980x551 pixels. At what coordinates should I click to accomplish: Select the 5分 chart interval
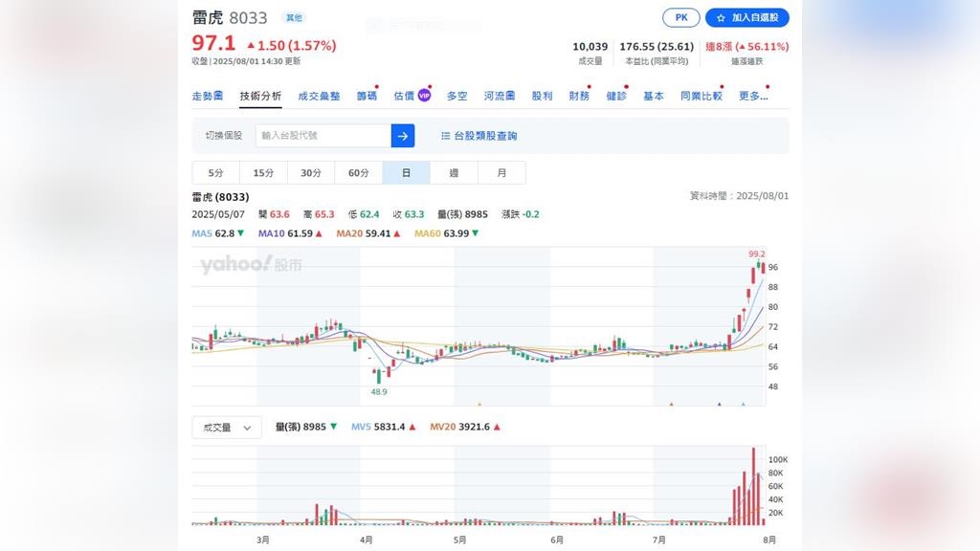[215, 173]
